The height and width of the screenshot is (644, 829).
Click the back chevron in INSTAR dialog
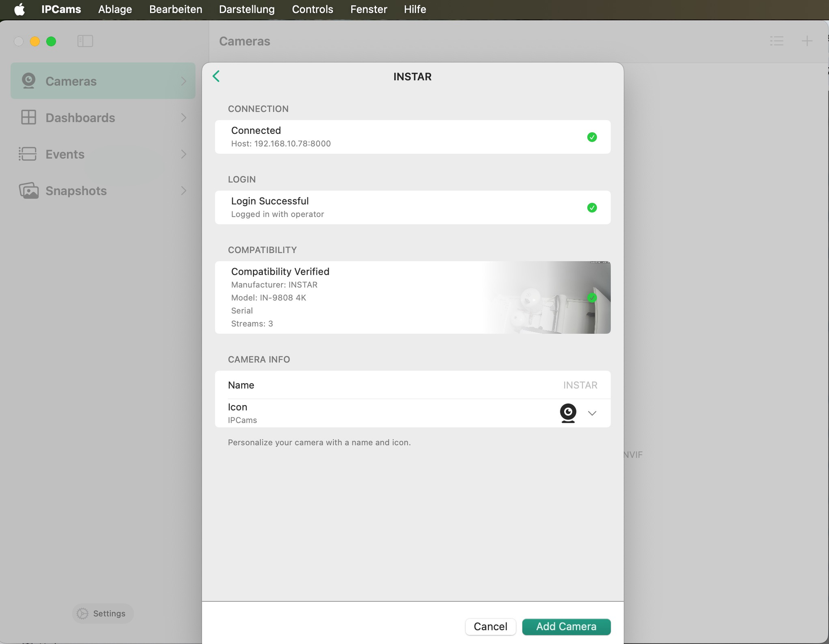pos(216,76)
